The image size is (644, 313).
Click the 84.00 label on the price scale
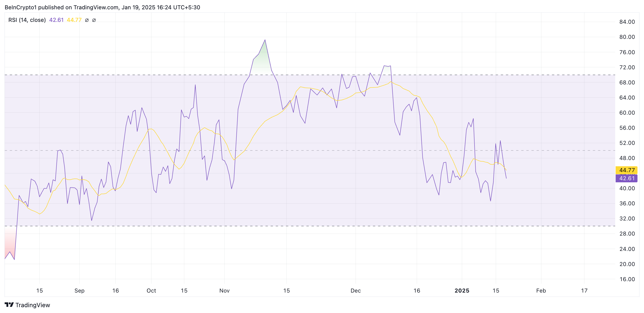627,22
